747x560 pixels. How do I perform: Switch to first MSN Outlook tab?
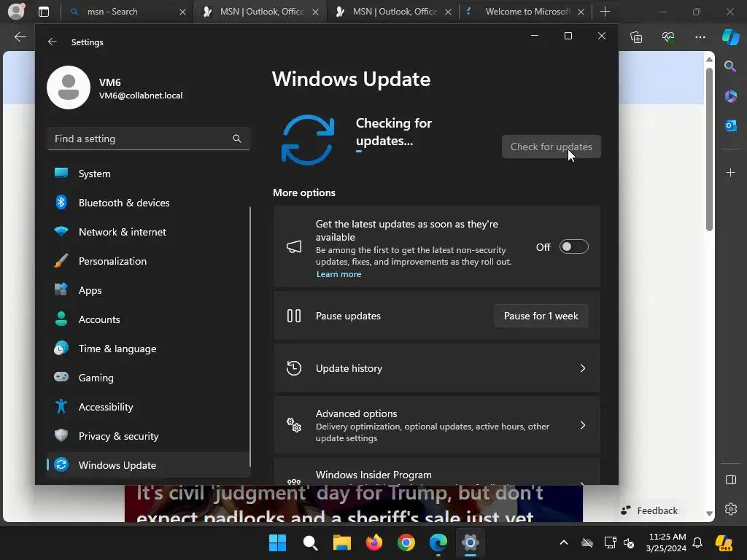[x=262, y=12]
